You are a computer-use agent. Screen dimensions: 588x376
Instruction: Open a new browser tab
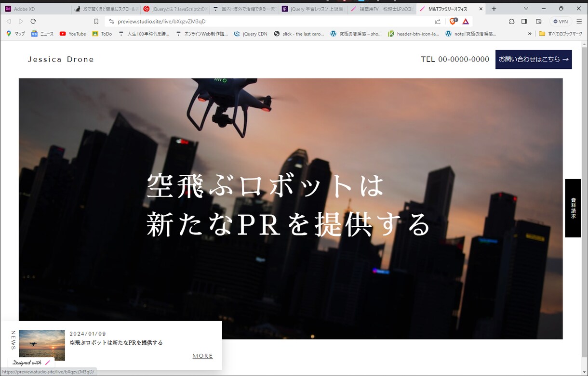494,9
